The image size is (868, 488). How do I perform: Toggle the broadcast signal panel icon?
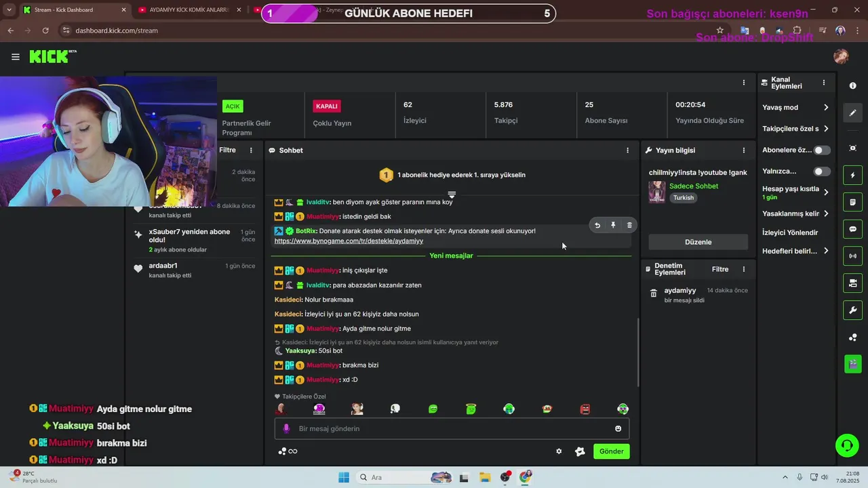[x=852, y=256]
